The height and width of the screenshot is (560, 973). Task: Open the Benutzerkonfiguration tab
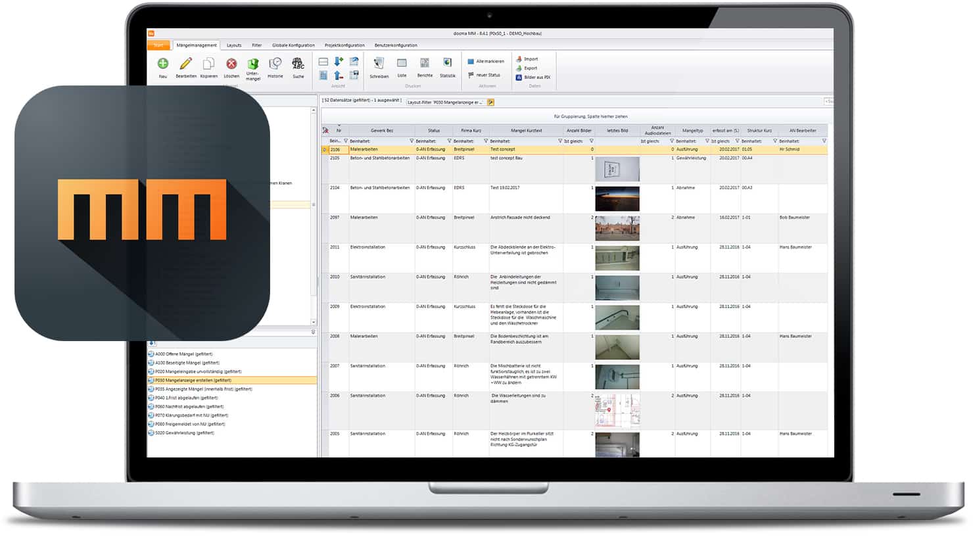(396, 45)
